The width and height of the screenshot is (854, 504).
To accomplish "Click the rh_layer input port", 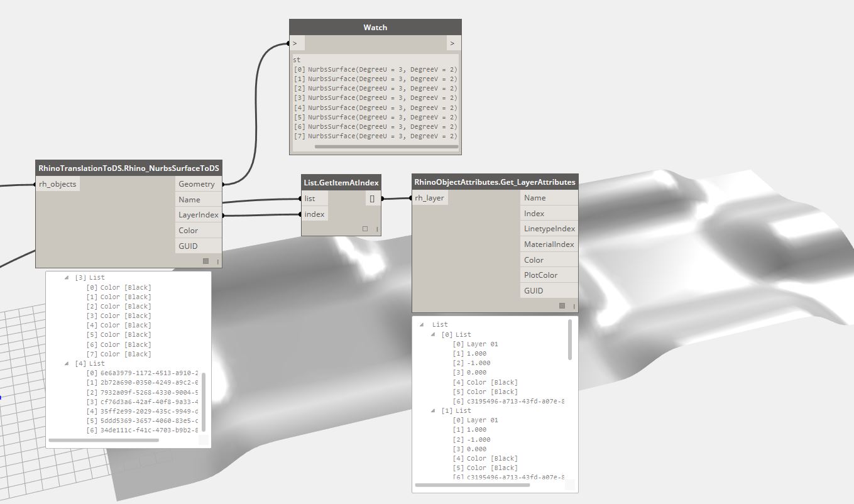I will 430,198.
